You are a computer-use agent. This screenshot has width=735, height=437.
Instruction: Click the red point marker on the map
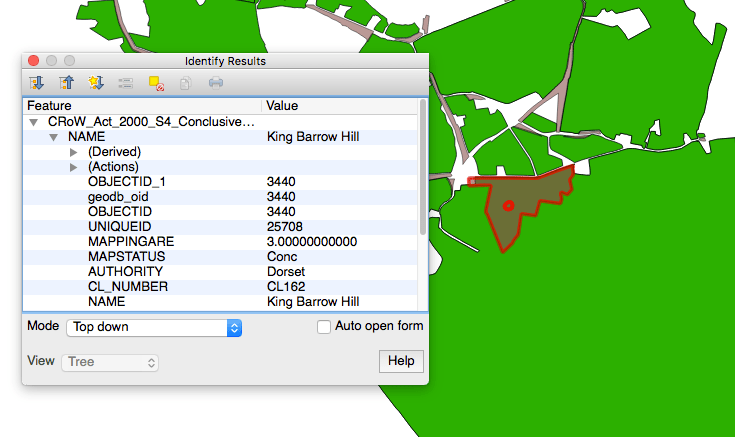[x=508, y=206]
